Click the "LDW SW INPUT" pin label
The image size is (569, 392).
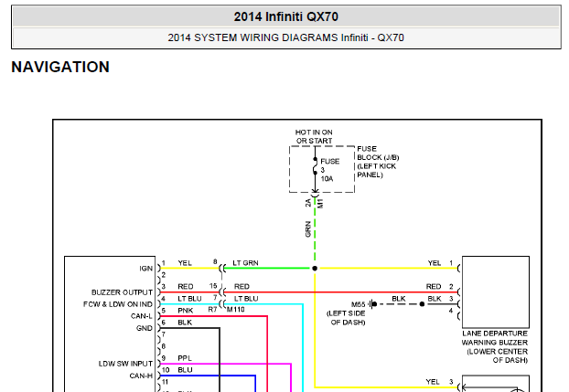coord(125,364)
